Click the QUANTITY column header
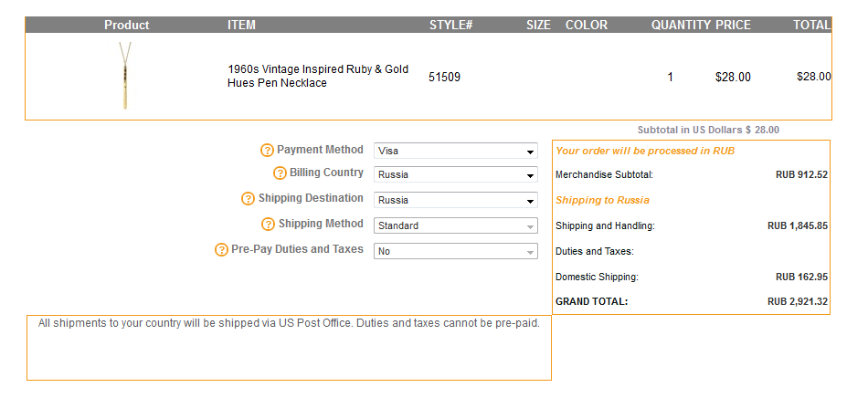Image resolution: width=868 pixels, height=398 pixels. [681, 25]
